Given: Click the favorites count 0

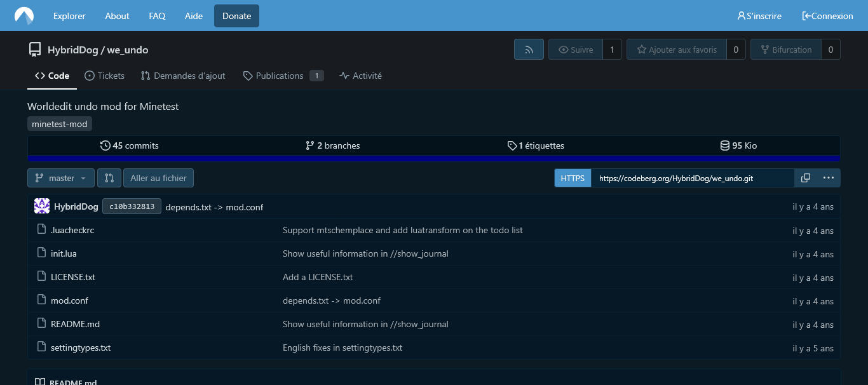Looking at the screenshot, I should click(736, 50).
